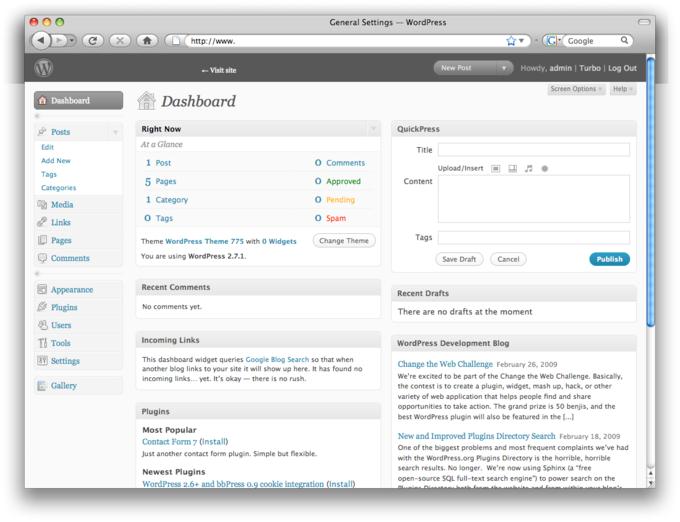680x522 pixels.
Task: Click the Visit site link
Action: click(x=219, y=70)
